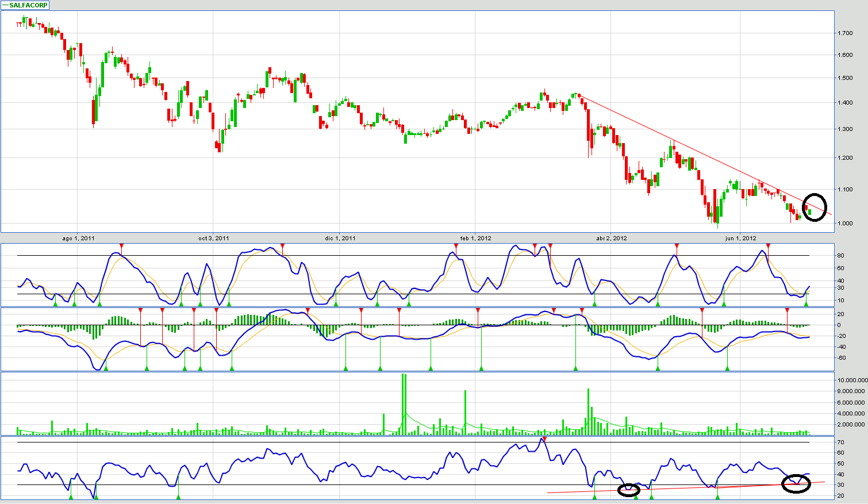Click the 'ago 1, 2011' date label
The width and height of the screenshot is (868, 504).
[x=79, y=238]
